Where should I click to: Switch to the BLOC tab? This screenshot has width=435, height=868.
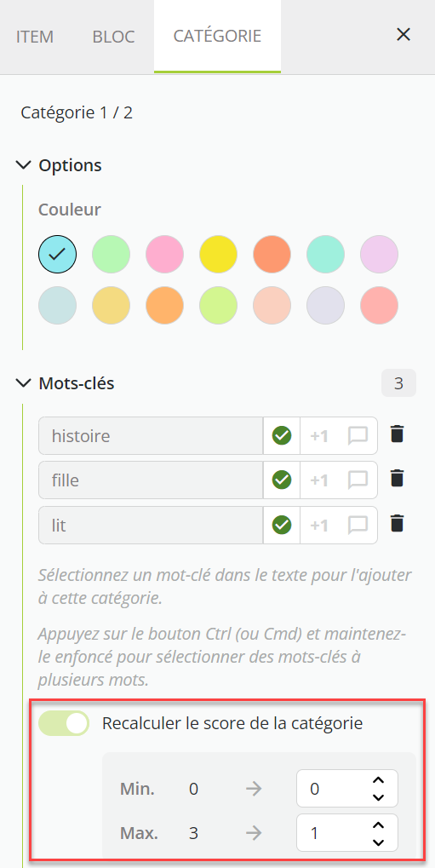pos(113,37)
